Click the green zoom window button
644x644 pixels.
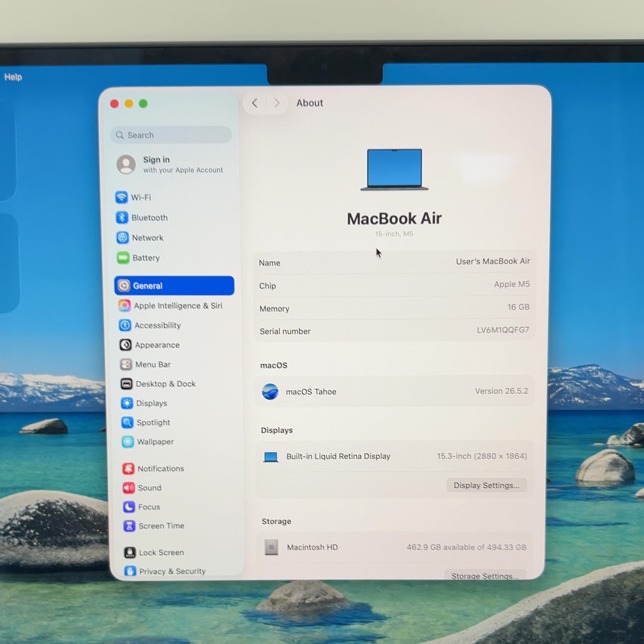[143, 103]
